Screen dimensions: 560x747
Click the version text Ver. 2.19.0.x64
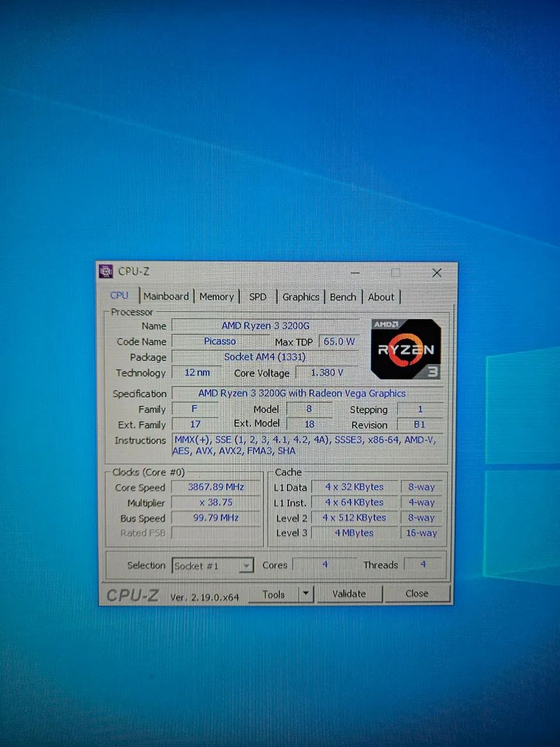click(205, 597)
